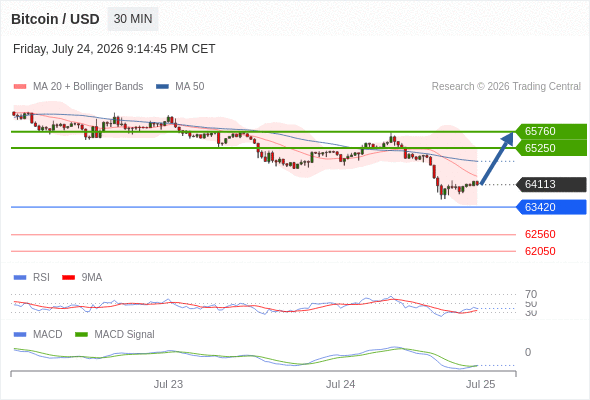Click the Jul 24 date axis label
The width and height of the screenshot is (590, 400).
(341, 384)
